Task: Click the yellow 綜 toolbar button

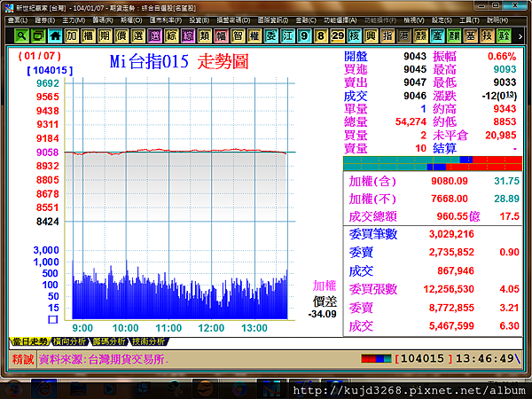Action: click(171, 35)
